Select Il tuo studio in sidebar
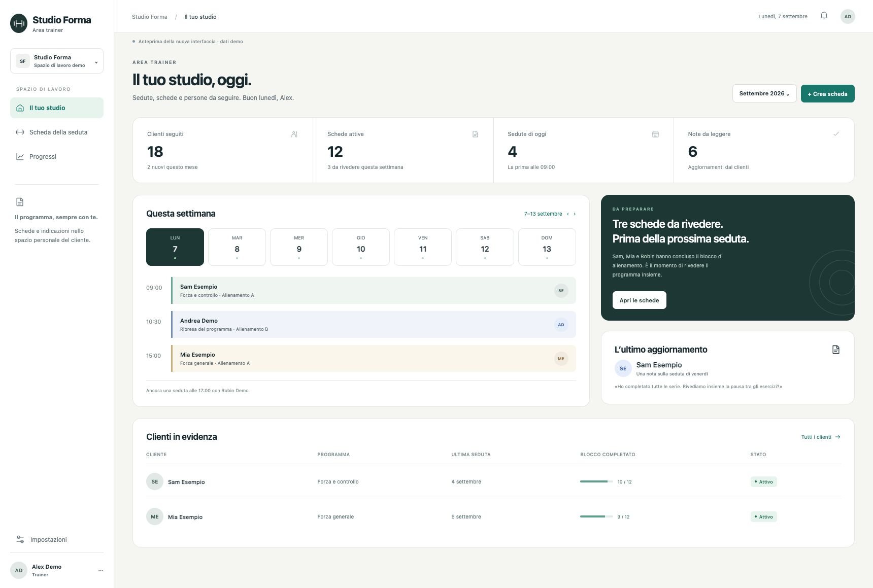The width and height of the screenshot is (873, 588). click(x=57, y=108)
